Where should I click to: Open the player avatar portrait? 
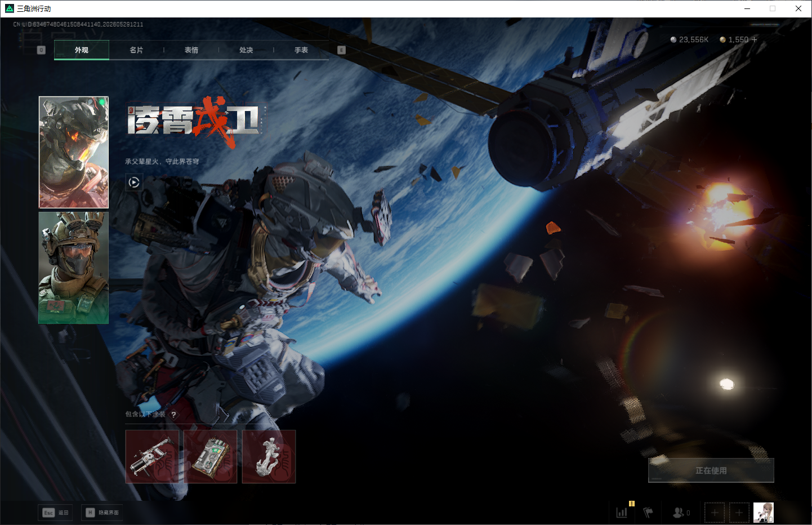764,513
